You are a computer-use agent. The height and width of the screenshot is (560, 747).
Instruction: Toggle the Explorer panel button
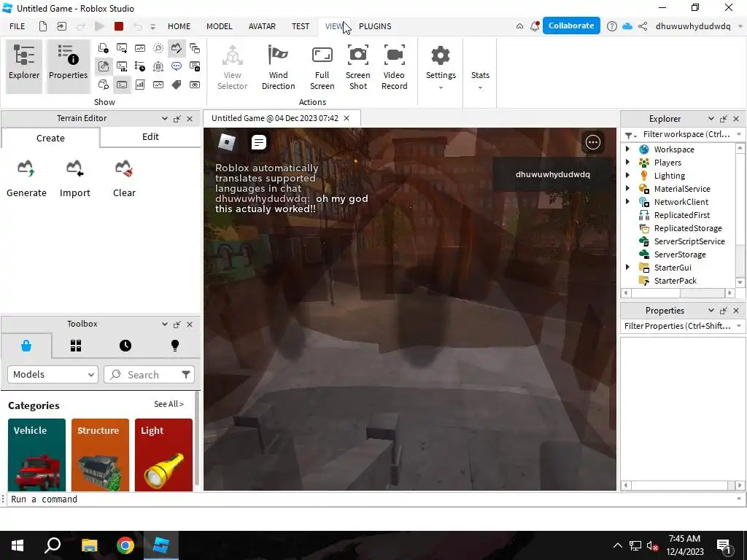click(24, 66)
